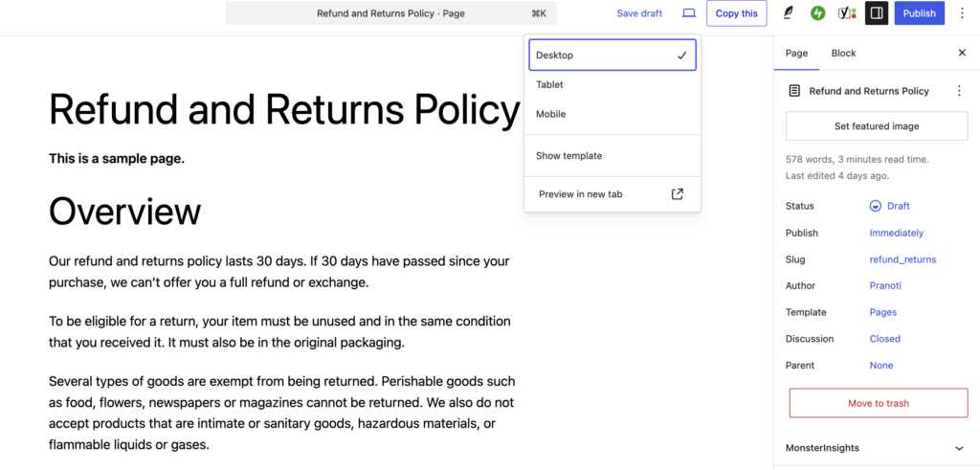
Task: Click the Slug label in sidebar
Action: 795,259
